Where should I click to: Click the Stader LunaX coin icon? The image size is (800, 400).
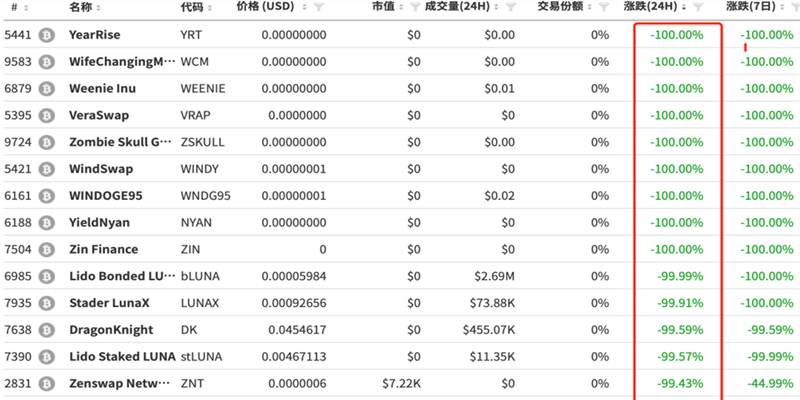[47, 303]
